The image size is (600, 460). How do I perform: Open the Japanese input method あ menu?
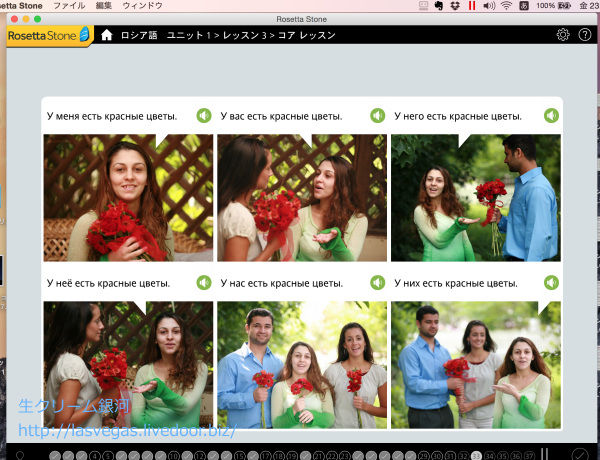[x=523, y=5]
